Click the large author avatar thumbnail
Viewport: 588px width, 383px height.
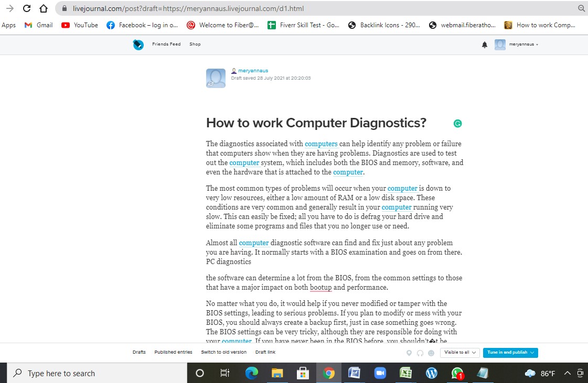[216, 78]
